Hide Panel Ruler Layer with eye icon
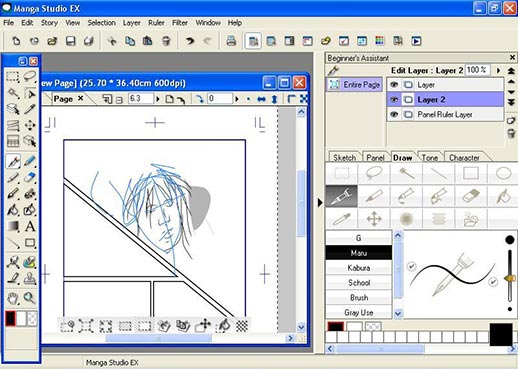The width and height of the screenshot is (518, 369). [394, 114]
